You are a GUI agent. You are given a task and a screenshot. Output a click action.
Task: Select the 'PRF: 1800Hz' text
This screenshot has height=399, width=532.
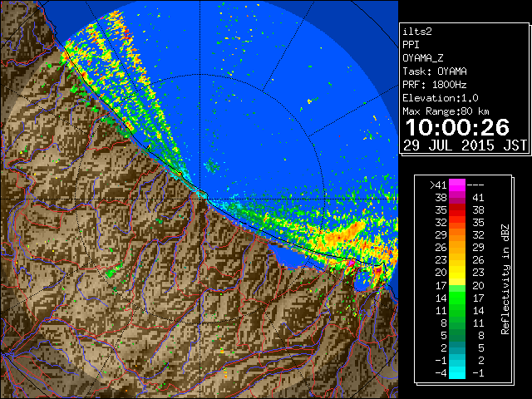[434, 85]
